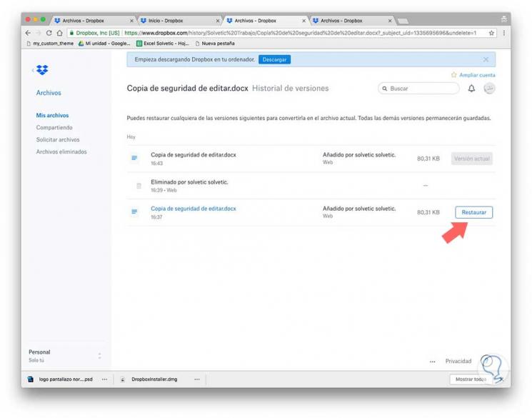Go forward with browser forward arrow
Viewport: 532px width, 418px height.
click(39, 33)
